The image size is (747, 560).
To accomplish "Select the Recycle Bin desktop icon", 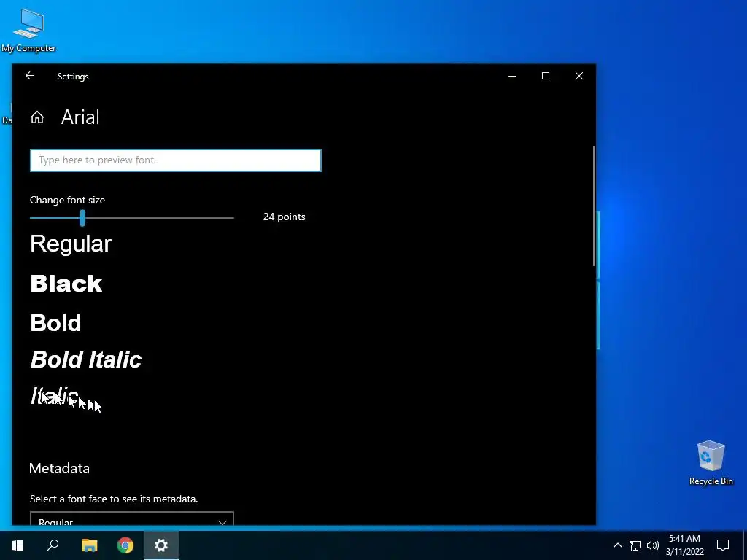I will (x=711, y=463).
